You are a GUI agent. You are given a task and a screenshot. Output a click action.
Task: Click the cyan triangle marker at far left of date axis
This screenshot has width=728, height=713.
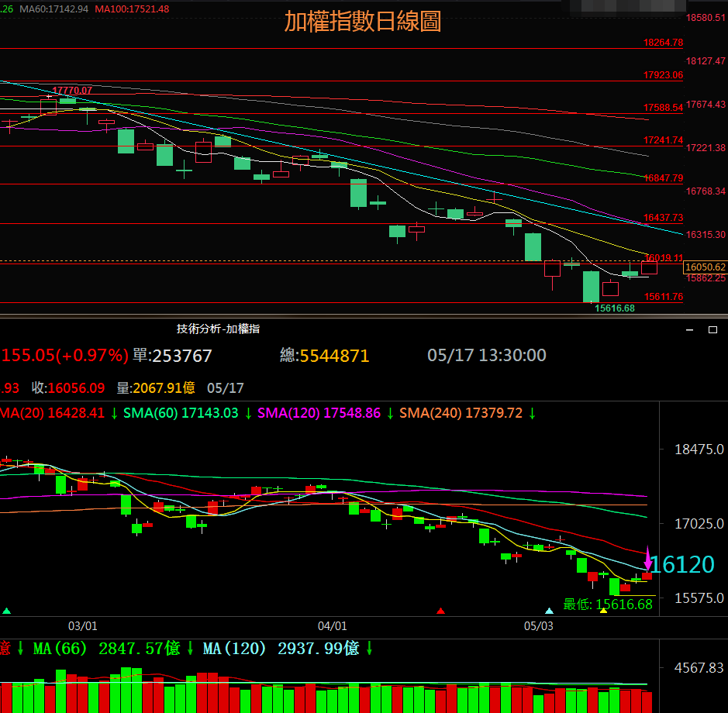coord(7,611)
